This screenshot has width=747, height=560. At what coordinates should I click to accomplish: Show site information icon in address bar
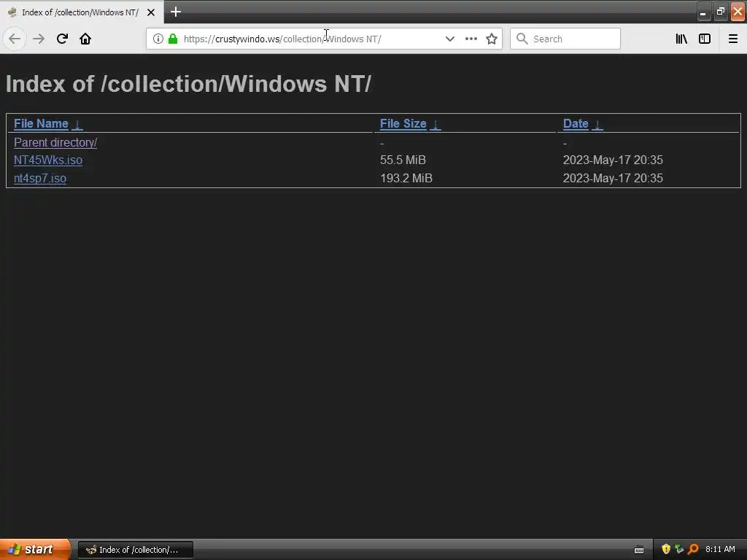(x=158, y=39)
